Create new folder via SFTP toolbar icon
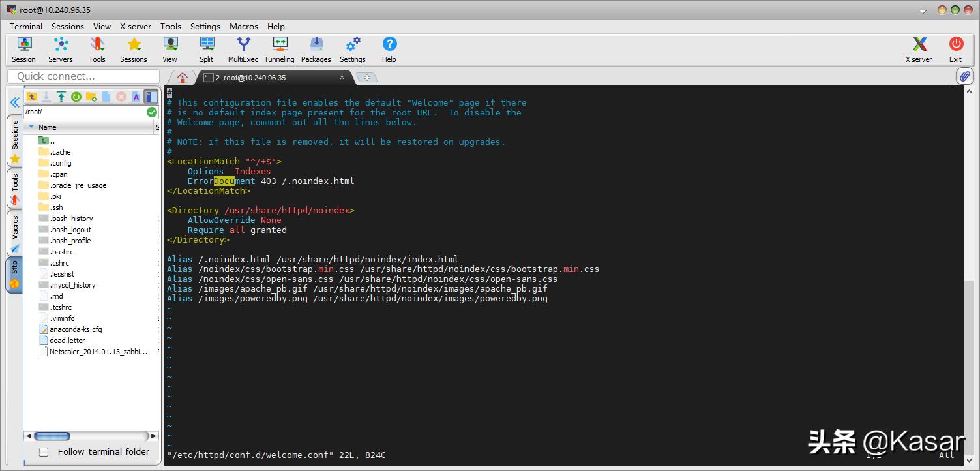980x471 pixels. (x=91, y=97)
